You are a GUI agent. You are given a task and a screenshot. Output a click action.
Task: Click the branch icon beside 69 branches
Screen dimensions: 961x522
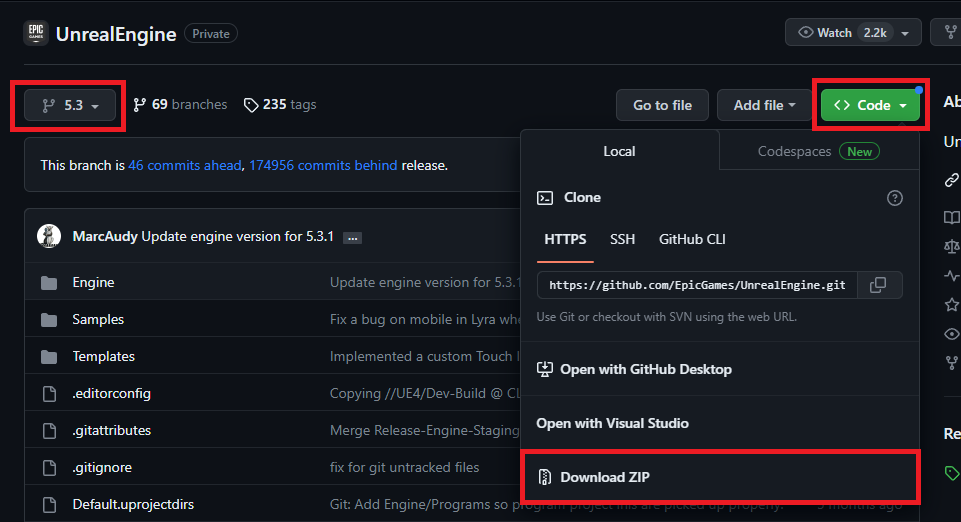point(139,105)
